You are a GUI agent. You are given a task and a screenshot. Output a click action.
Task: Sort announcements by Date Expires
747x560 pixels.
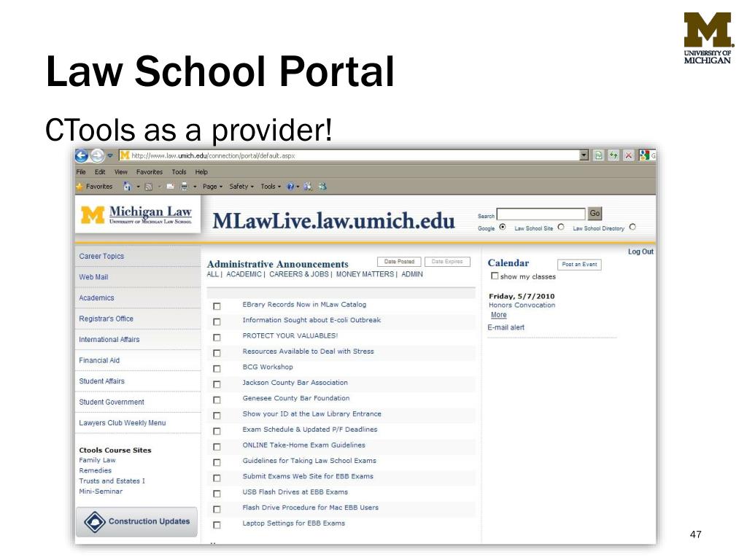click(447, 262)
